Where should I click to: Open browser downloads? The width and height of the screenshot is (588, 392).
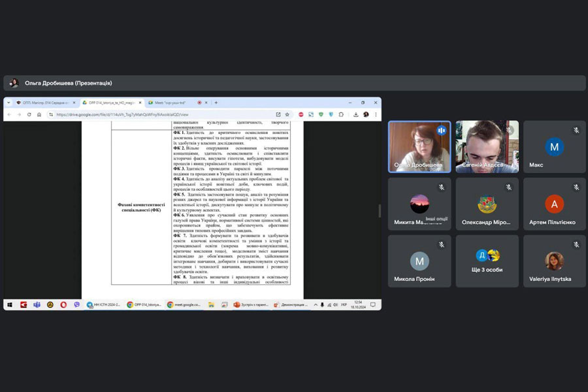pyautogui.click(x=356, y=114)
